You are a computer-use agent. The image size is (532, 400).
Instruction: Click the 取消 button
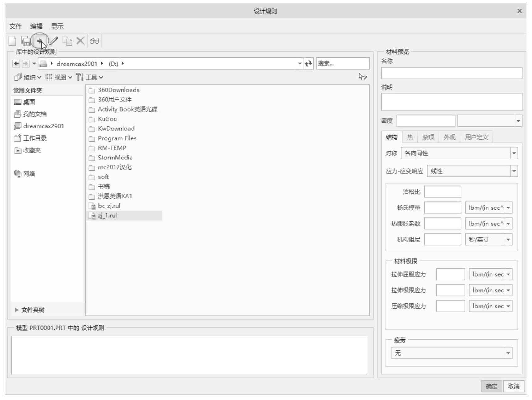(x=513, y=386)
